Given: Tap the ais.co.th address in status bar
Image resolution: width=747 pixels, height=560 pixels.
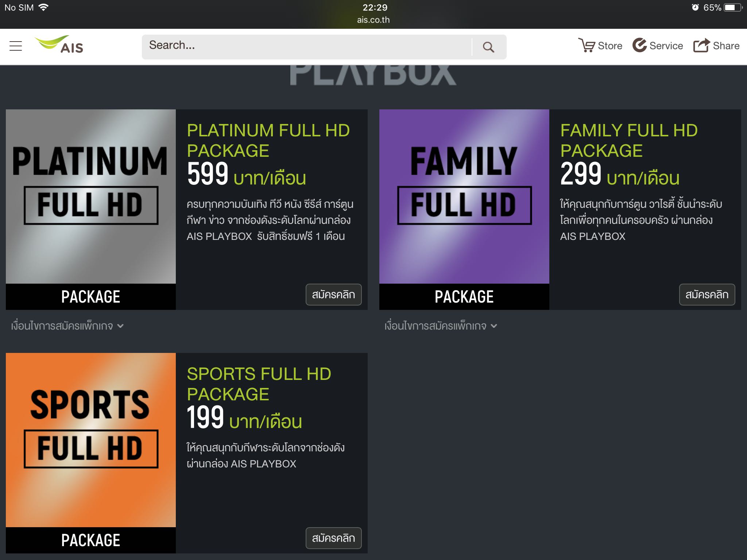Looking at the screenshot, I should coord(373,20).
